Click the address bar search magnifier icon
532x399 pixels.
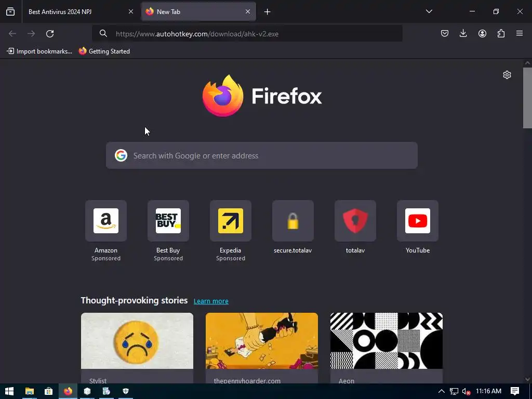click(103, 34)
